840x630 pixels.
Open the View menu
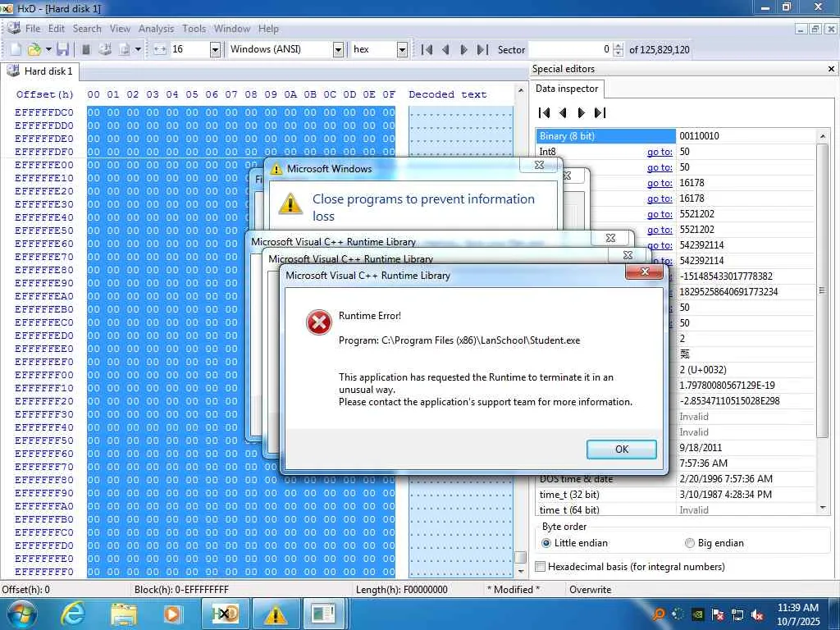coord(120,29)
